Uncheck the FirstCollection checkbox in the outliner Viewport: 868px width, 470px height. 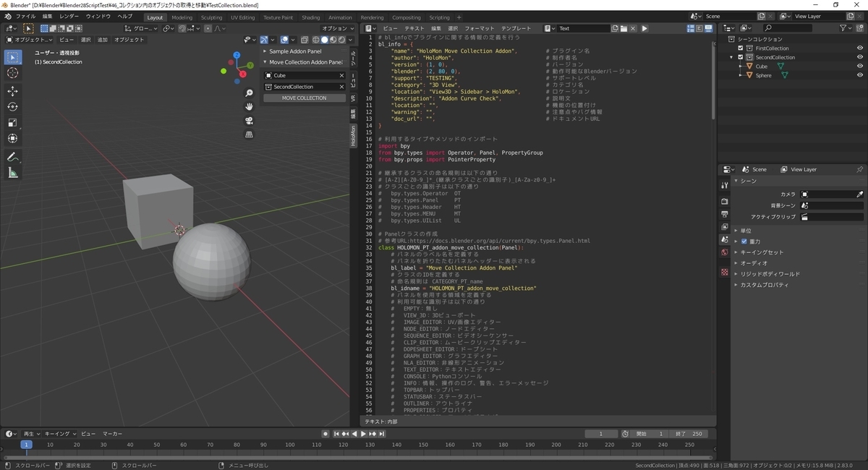(x=740, y=48)
